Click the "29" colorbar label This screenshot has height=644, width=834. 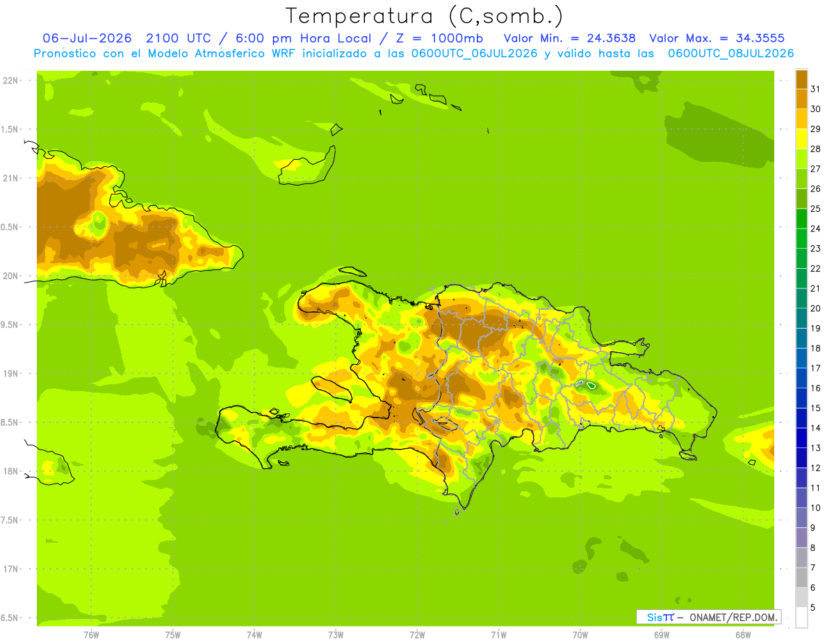point(815,129)
